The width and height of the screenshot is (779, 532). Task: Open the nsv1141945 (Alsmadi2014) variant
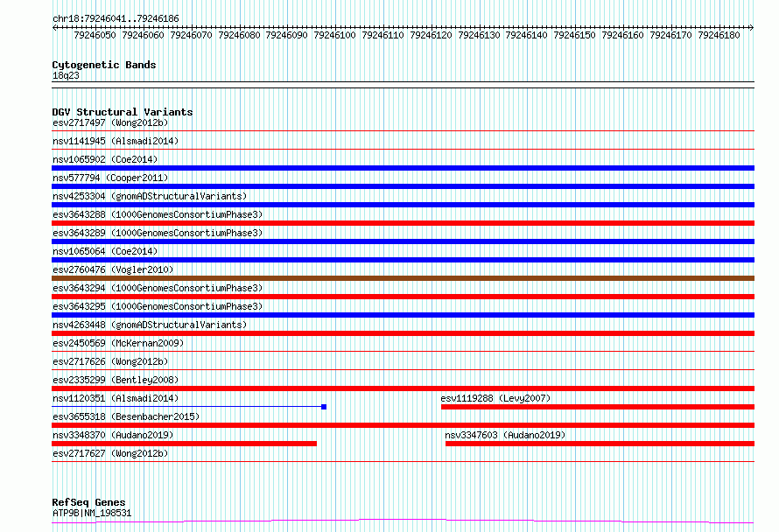click(116, 141)
